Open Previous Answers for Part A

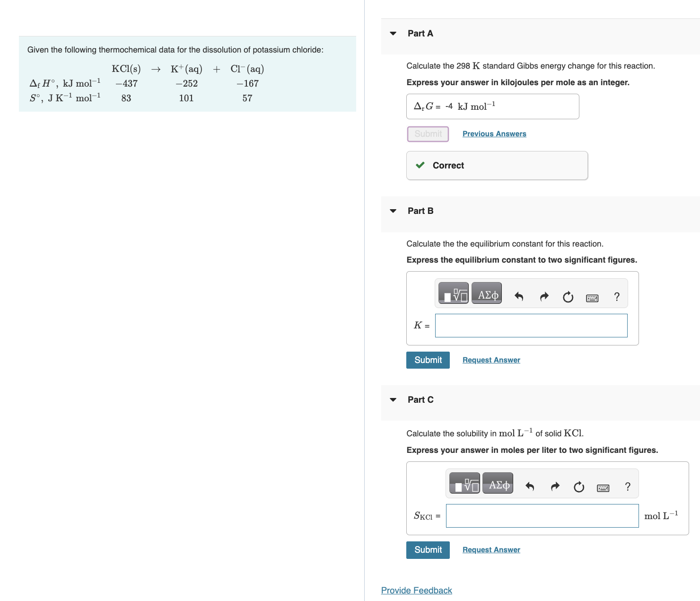(494, 133)
